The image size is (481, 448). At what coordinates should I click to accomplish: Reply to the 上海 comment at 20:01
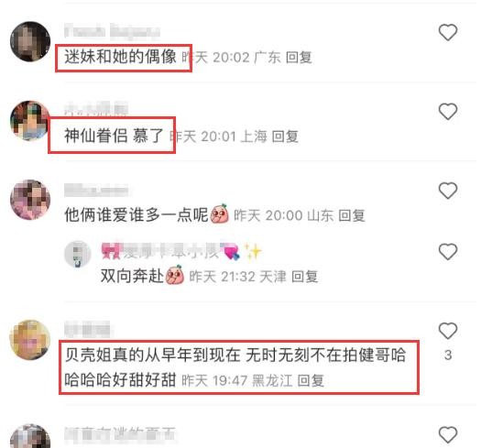coord(285,137)
